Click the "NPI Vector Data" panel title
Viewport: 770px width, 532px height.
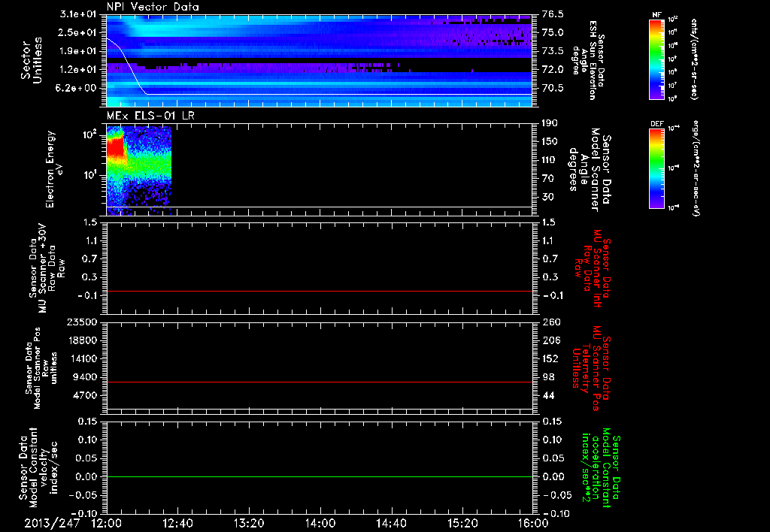pos(153,7)
